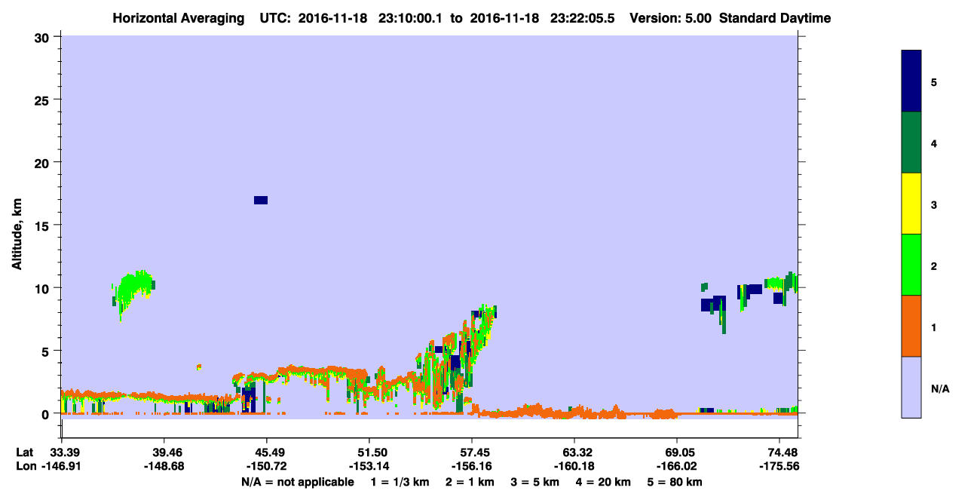The image size is (980, 503).
Task: Click the dark blue colorbar segment labeled 5
Action: click(x=911, y=81)
